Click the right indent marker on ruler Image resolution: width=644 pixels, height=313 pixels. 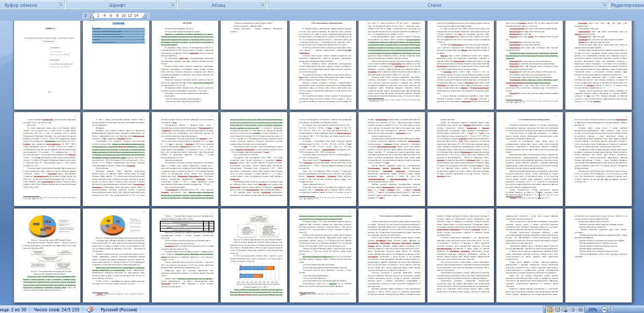tap(144, 16)
